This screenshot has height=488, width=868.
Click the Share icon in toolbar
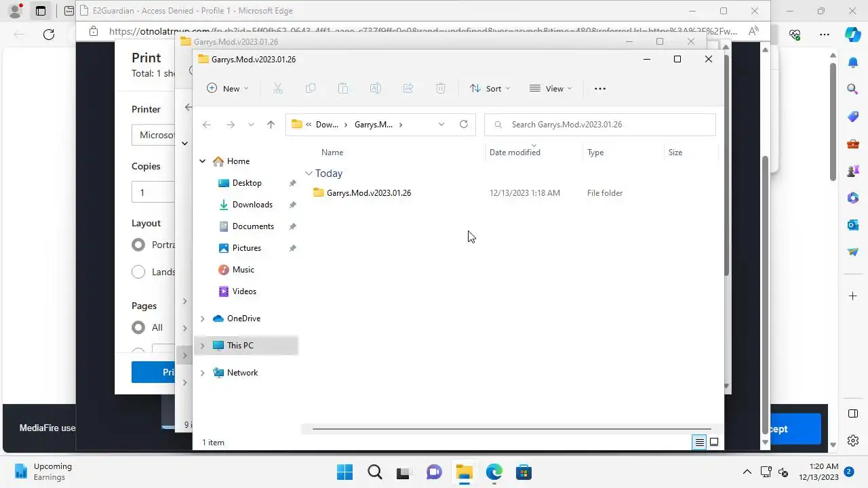pos(408,88)
